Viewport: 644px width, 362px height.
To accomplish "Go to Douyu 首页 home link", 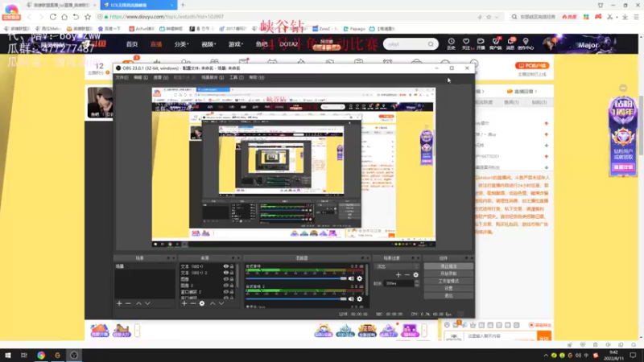I will 132,44.
